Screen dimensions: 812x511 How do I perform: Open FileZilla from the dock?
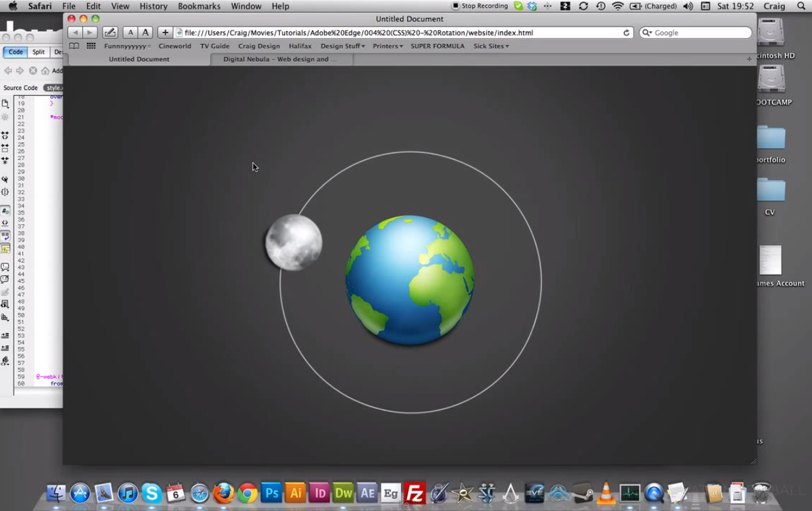tap(415, 493)
